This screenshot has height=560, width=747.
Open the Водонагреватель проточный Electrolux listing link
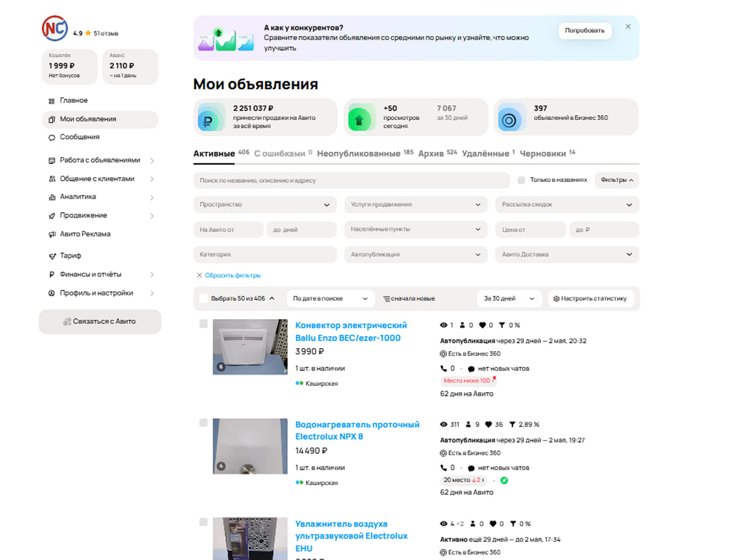pyautogui.click(x=357, y=430)
